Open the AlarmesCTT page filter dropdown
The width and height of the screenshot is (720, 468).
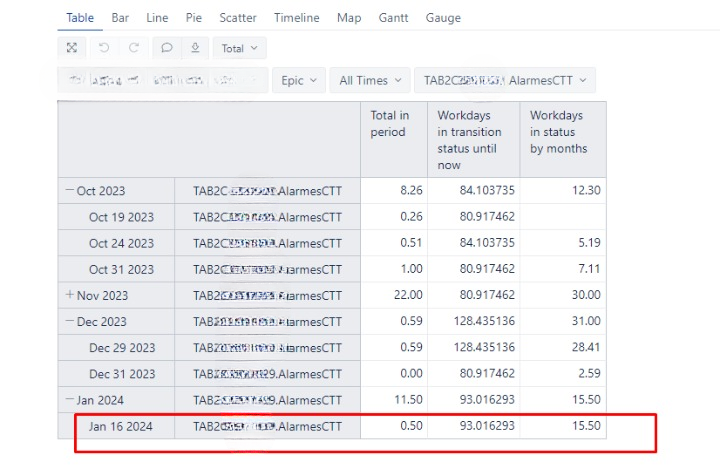click(x=505, y=80)
